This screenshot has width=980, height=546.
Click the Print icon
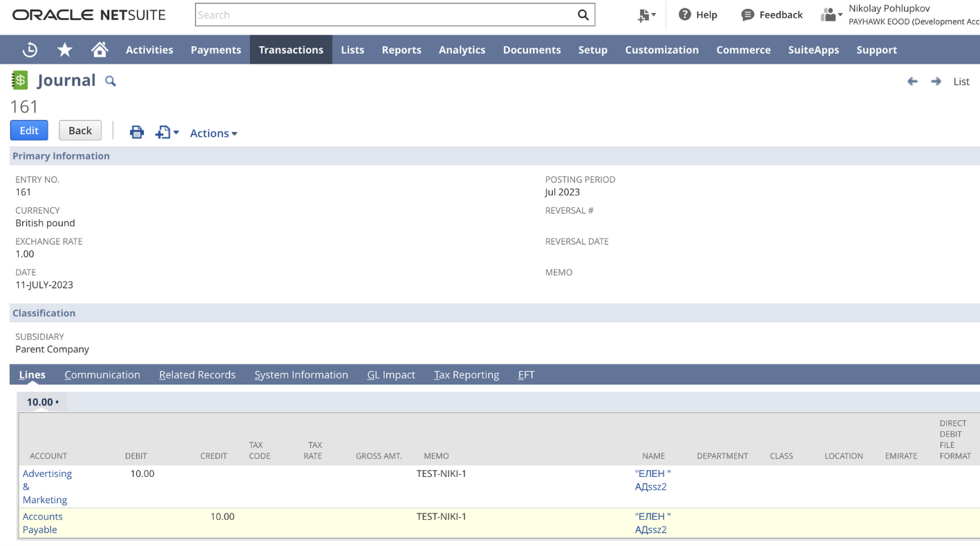[x=137, y=133]
